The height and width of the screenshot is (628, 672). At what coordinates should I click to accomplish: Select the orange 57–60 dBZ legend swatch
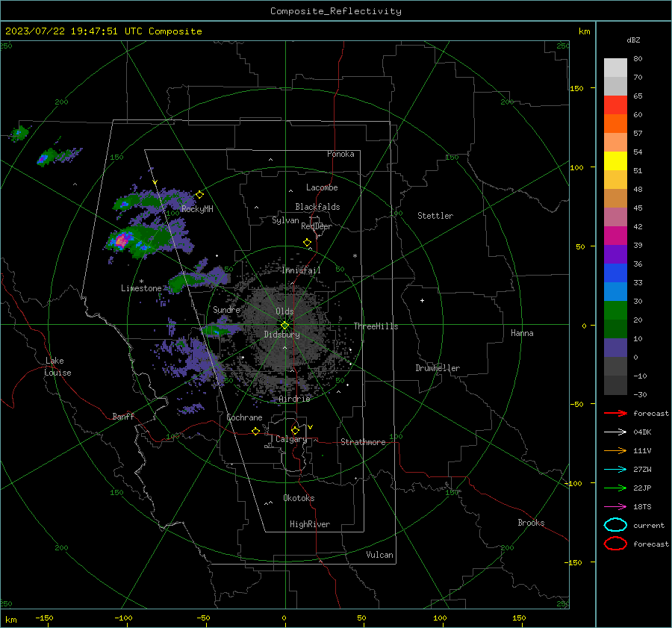tap(615, 124)
